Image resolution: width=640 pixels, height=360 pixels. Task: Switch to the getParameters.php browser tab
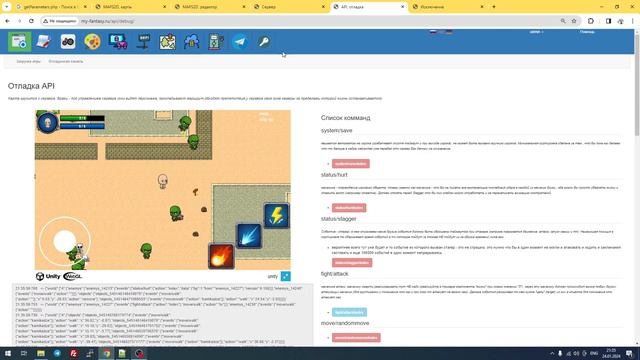point(51,7)
